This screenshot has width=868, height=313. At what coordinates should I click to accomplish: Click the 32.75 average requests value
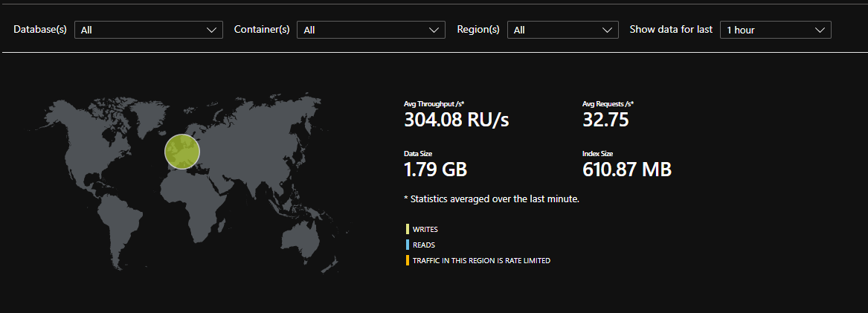pos(605,120)
